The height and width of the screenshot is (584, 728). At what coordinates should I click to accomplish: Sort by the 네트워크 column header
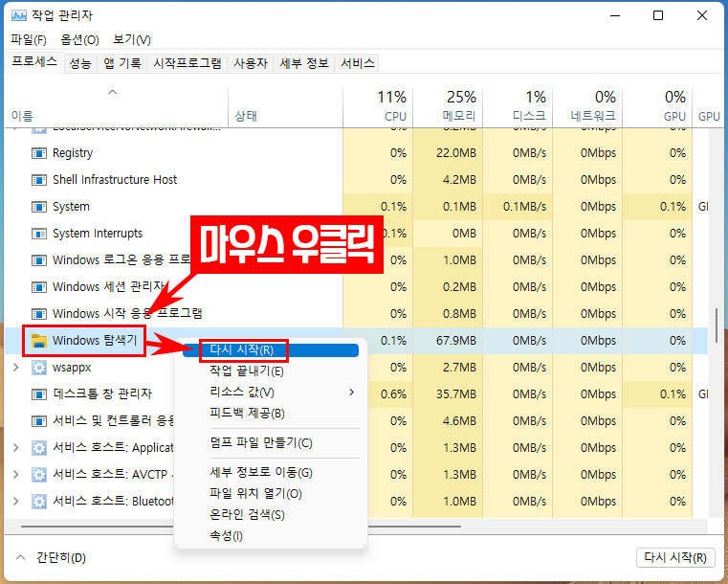click(x=587, y=107)
